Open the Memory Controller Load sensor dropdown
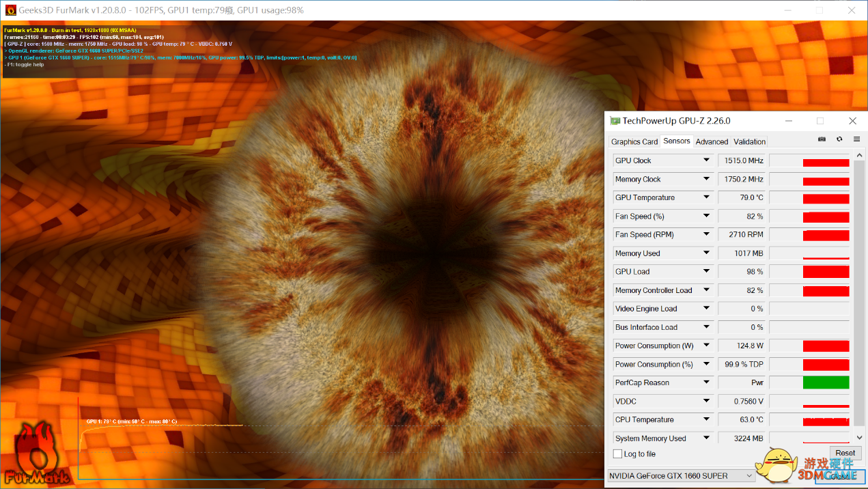This screenshot has height=489, width=868. pos(707,290)
